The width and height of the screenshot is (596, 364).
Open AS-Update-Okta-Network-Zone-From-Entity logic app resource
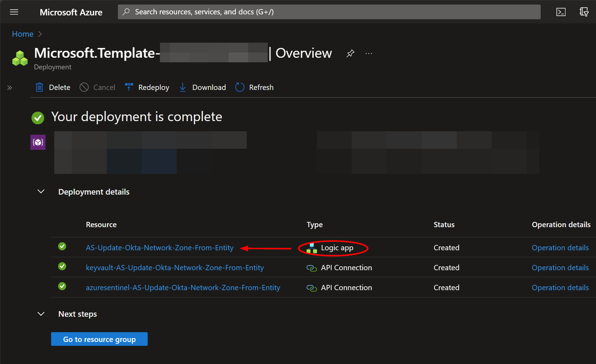coord(160,248)
